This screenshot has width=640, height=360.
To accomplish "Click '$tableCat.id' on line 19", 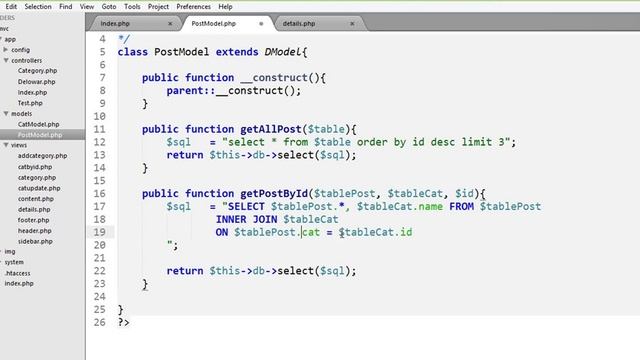I will [375, 232].
